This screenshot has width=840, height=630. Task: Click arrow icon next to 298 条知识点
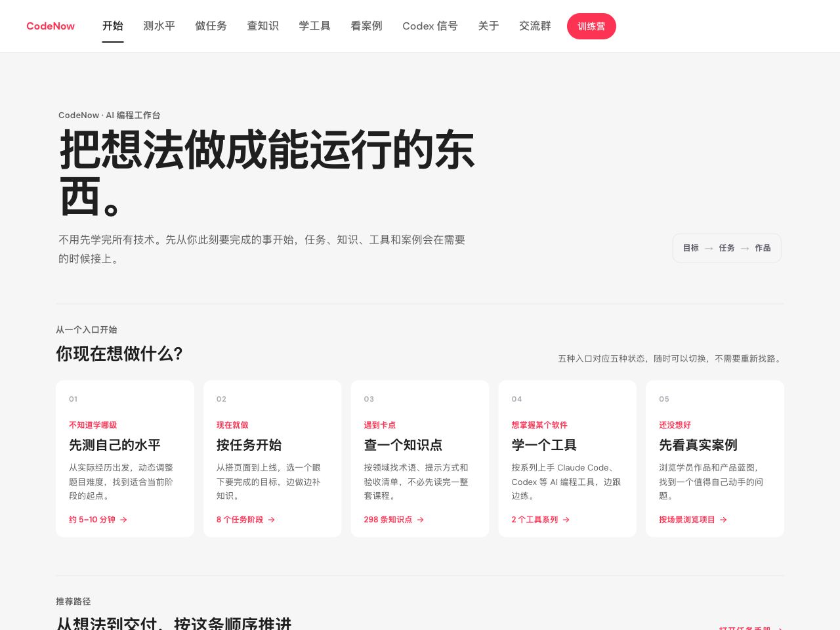pyautogui.click(x=421, y=520)
